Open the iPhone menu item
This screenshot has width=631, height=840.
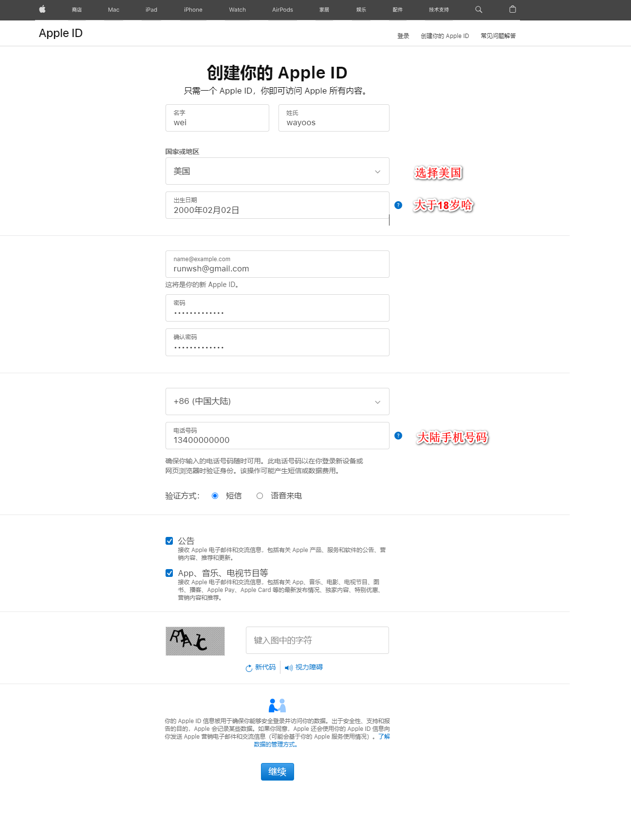tap(193, 10)
